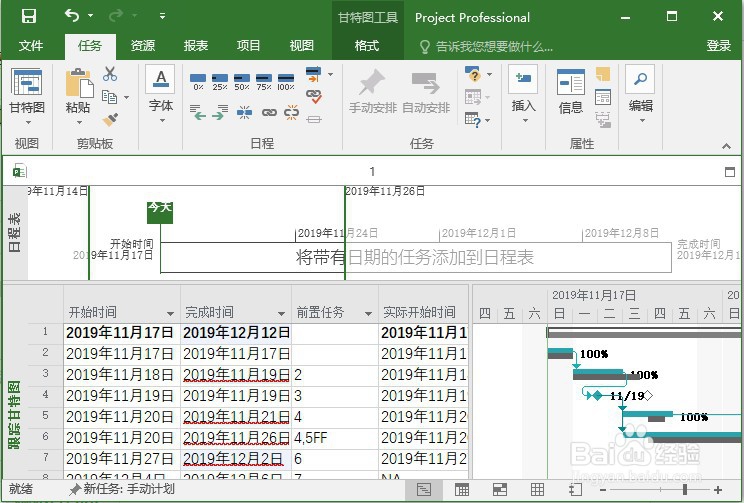This screenshot has height=503, width=744.
Task: Click the Mark on Track icon
Action: point(314,74)
